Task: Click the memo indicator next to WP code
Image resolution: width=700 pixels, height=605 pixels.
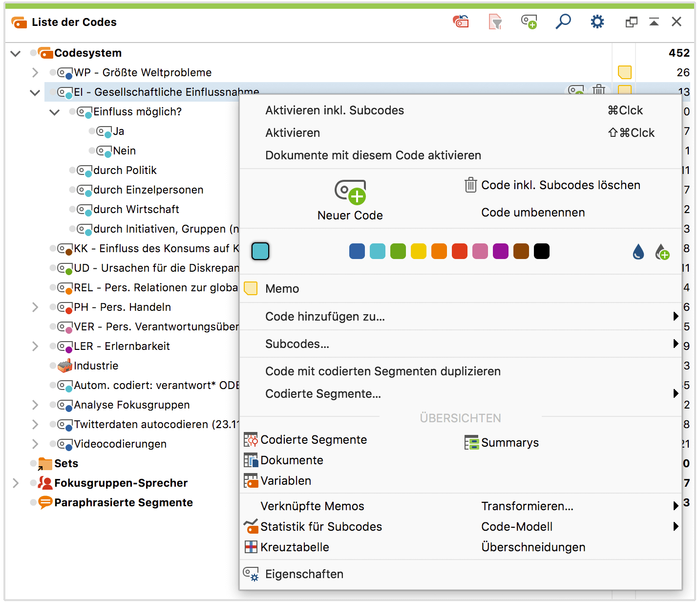Action: [624, 72]
